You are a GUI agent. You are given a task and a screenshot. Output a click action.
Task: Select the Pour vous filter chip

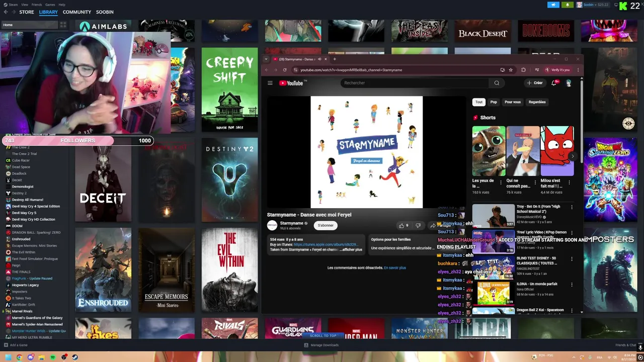pyautogui.click(x=513, y=102)
